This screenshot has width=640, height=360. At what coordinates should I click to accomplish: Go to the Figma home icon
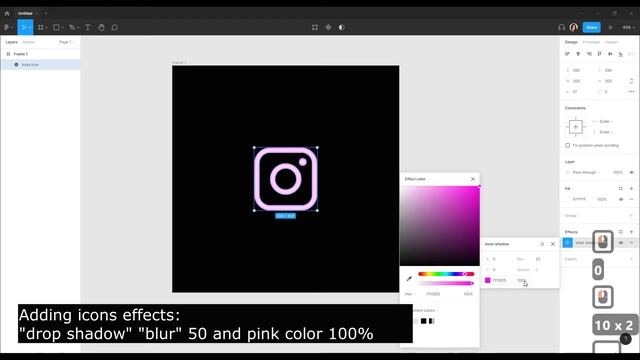(x=7, y=13)
